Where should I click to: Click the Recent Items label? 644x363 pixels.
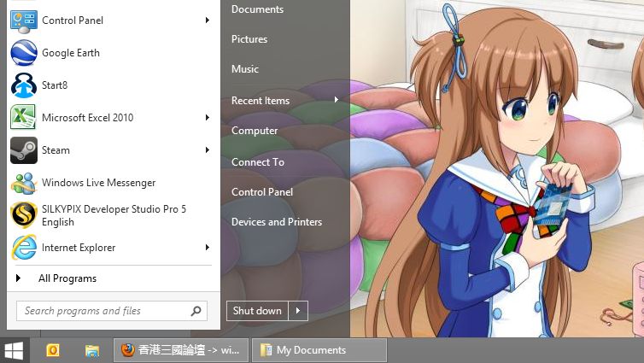tap(261, 101)
